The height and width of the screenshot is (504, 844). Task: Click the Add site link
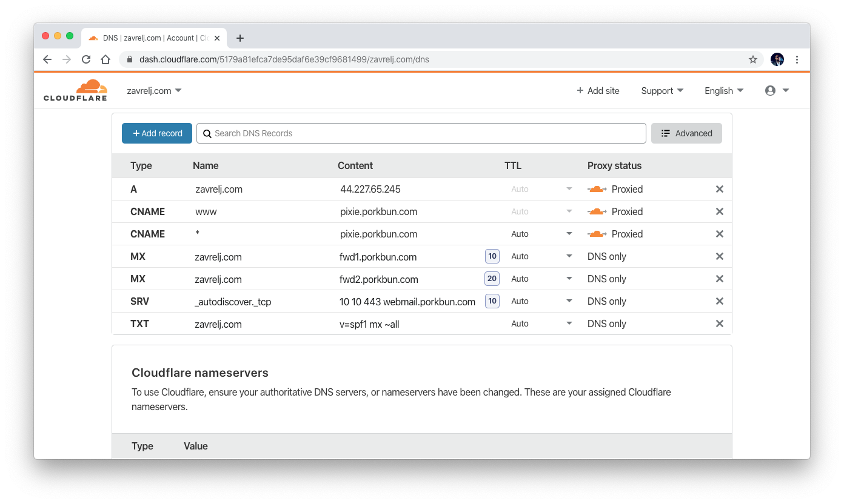pyautogui.click(x=598, y=90)
